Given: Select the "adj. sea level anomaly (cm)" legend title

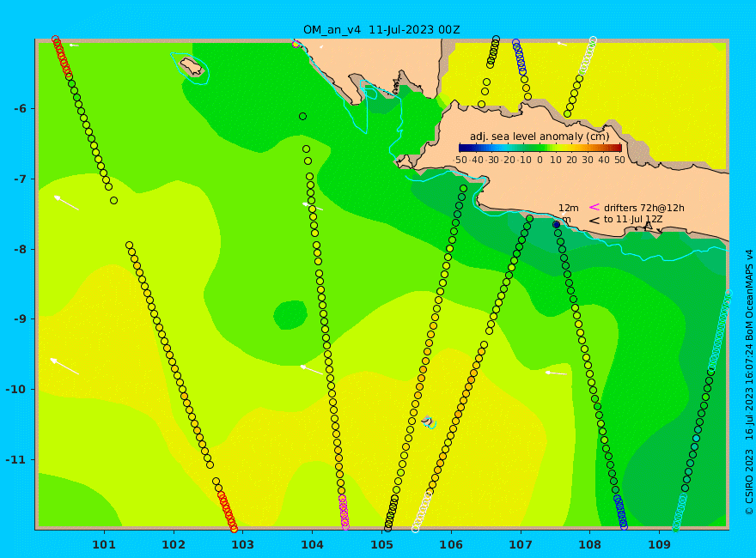Looking at the screenshot, I should 540,136.
